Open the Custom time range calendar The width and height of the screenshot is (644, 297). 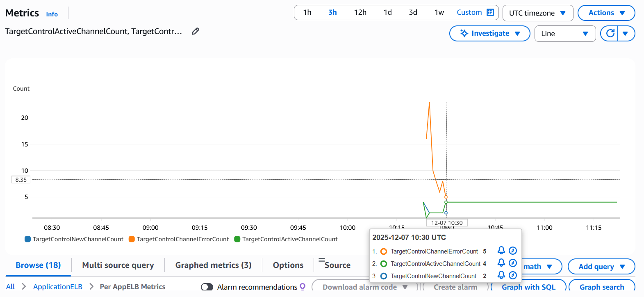tap(475, 12)
